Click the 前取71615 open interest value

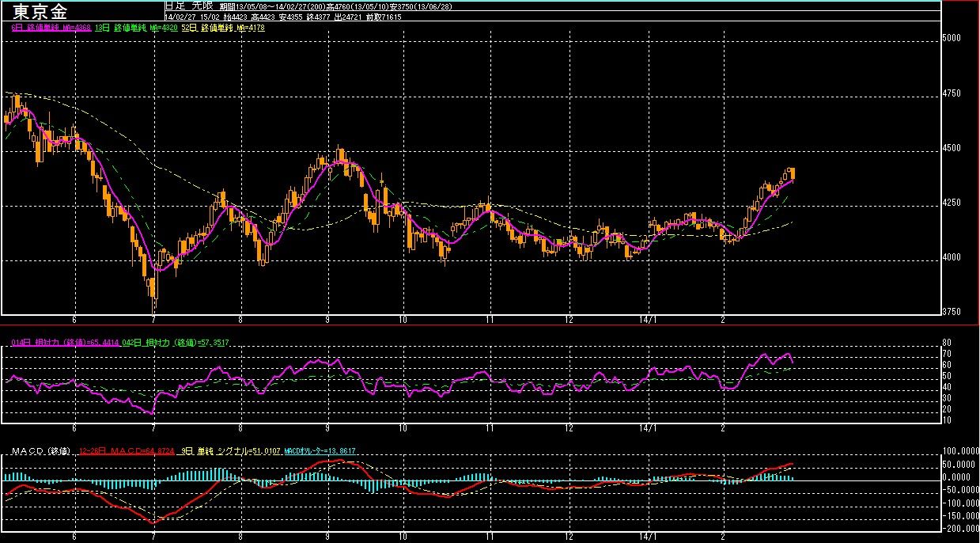pos(384,17)
